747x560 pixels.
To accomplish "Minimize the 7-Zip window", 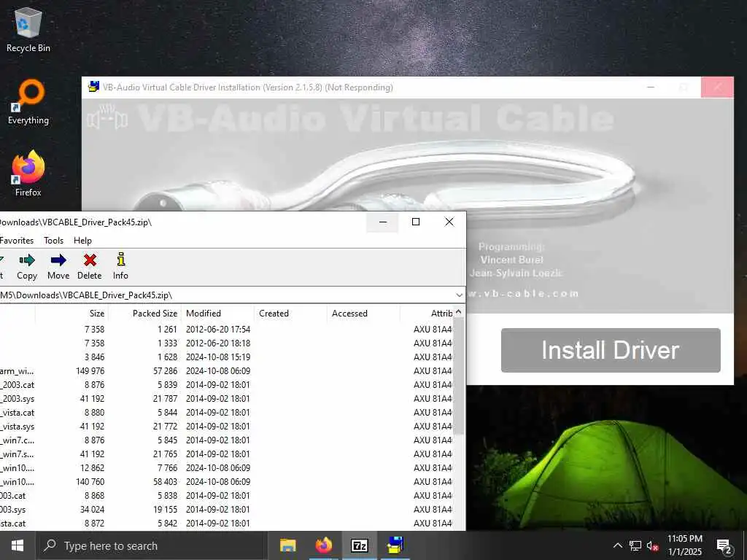I will [382, 222].
